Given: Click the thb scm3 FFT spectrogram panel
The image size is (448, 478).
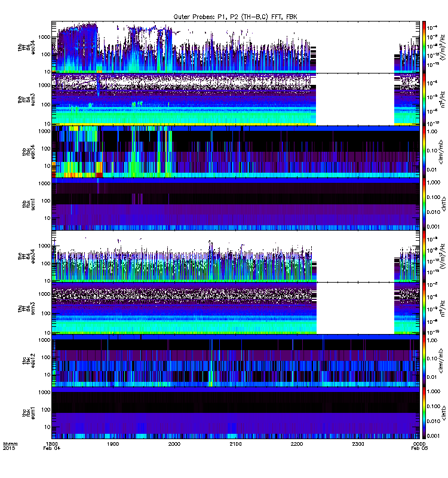Looking at the screenshot, I should [235, 99].
